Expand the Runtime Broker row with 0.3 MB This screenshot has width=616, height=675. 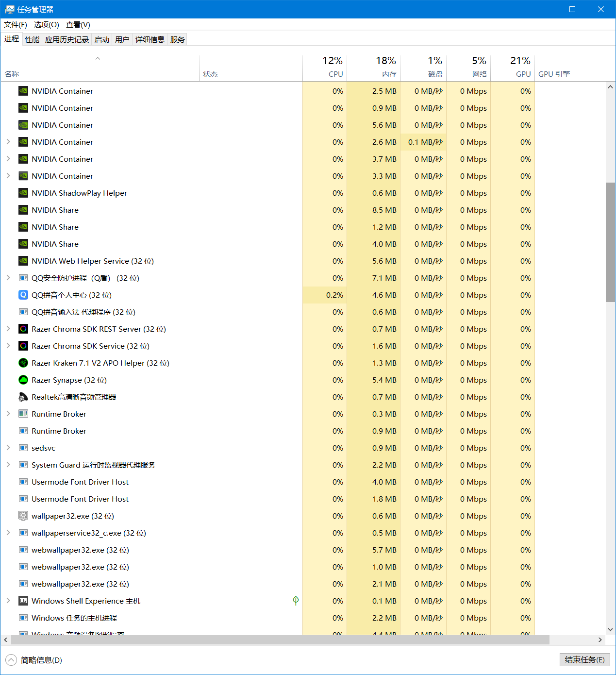(x=8, y=414)
